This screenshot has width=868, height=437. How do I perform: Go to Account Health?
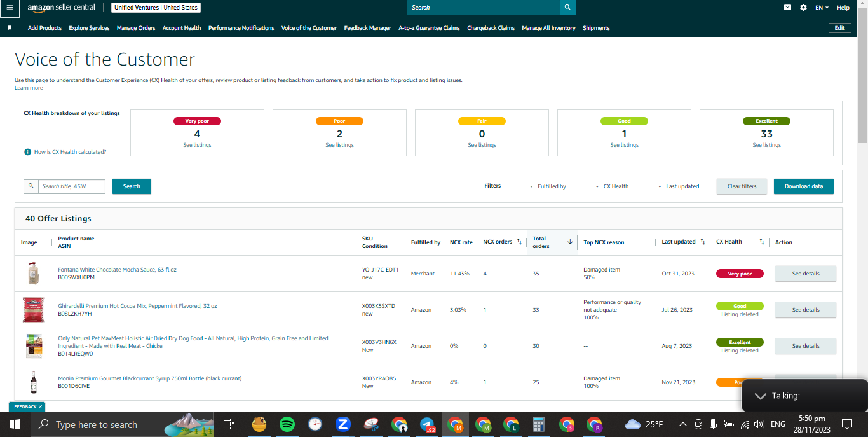pyautogui.click(x=182, y=28)
